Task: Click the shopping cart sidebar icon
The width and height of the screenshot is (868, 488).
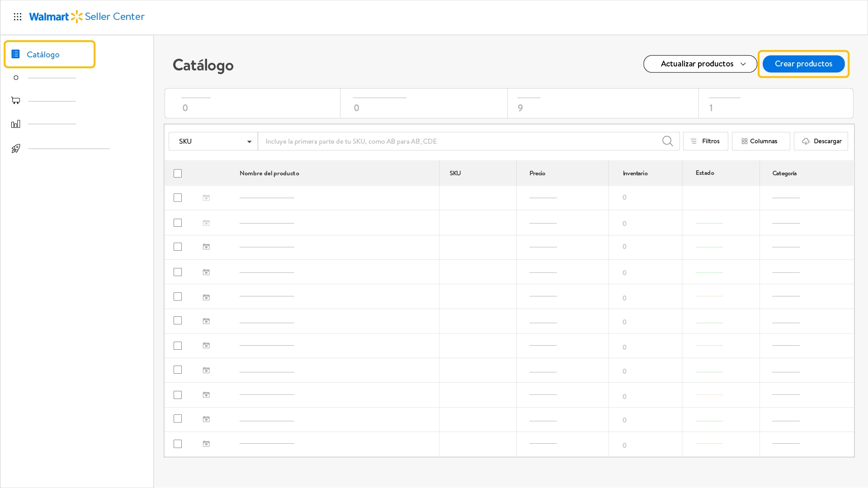Action: coord(16,100)
